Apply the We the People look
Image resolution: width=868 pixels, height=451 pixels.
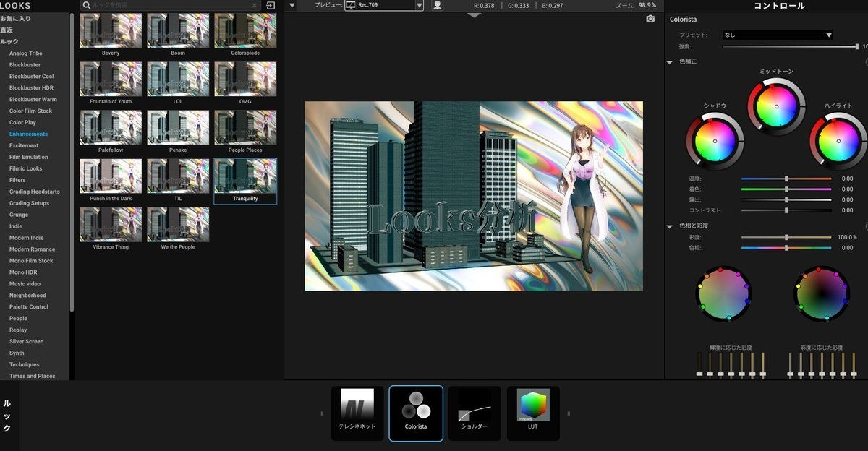178,229
